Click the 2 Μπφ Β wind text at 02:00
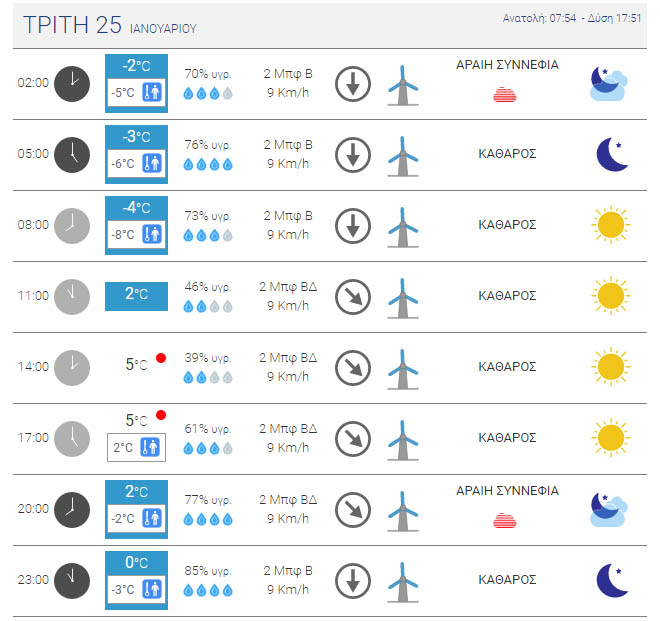This screenshot has height=621, width=660. tap(287, 74)
